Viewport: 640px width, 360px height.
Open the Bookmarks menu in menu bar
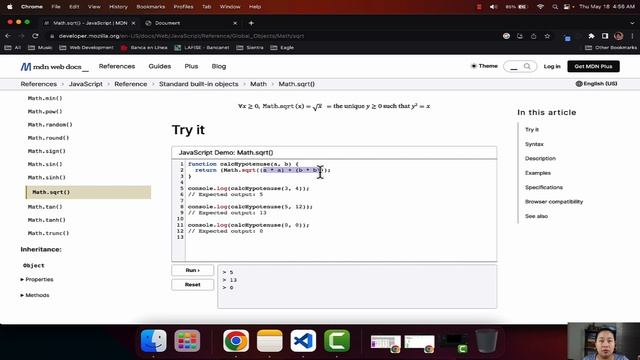coord(151,7)
